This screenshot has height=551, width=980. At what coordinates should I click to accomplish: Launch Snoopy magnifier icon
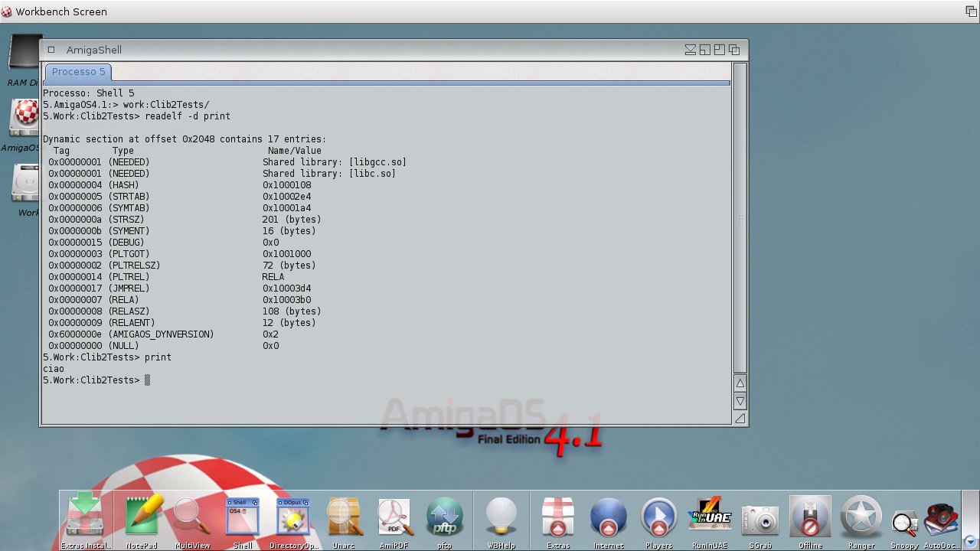[x=904, y=527]
